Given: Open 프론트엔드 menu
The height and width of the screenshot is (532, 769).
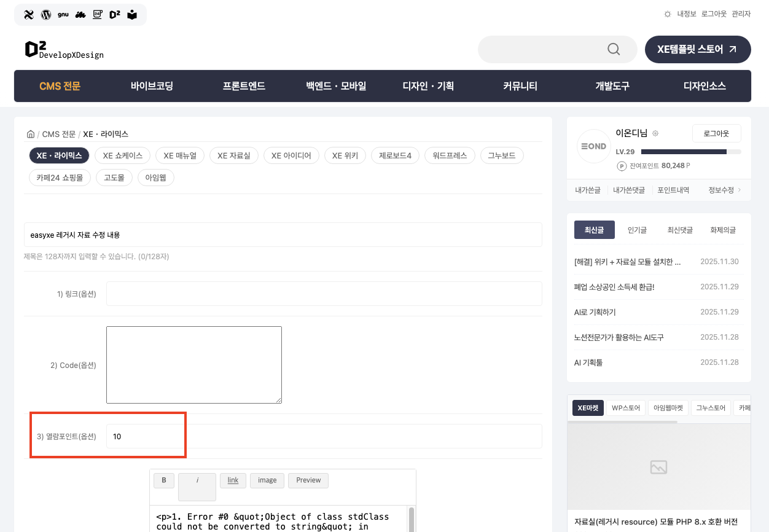Looking at the screenshot, I should click(244, 86).
